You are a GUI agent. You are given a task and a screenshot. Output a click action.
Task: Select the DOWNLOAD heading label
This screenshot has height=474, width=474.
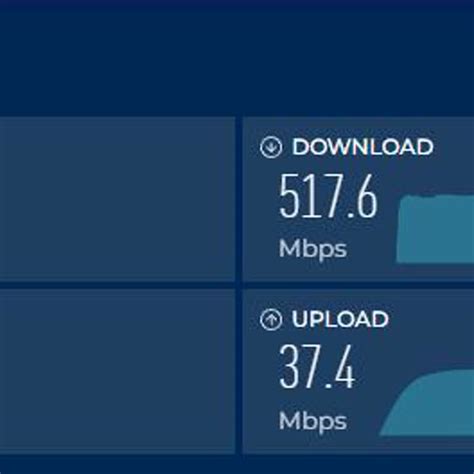point(363,147)
